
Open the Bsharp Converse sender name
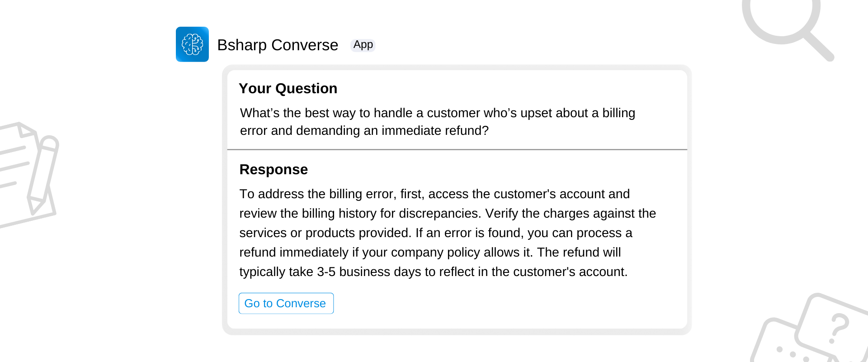278,45
